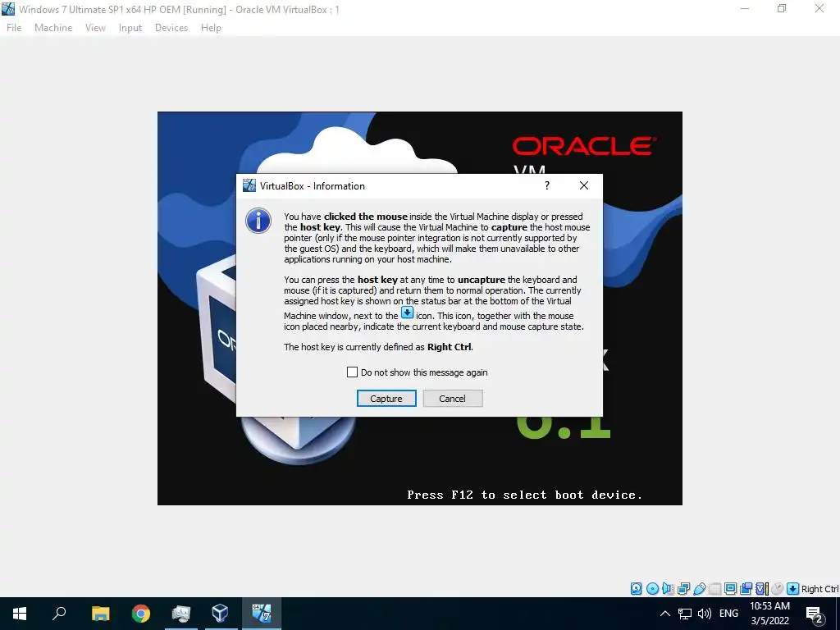Screen dimensions: 840x630
Task: Open the optical disk indicator in status bar
Action: 652,589
